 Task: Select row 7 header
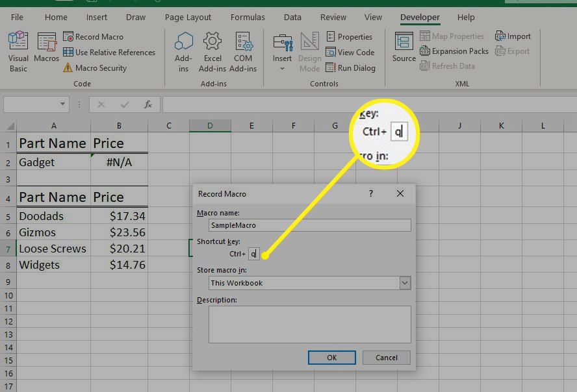pos(8,249)
